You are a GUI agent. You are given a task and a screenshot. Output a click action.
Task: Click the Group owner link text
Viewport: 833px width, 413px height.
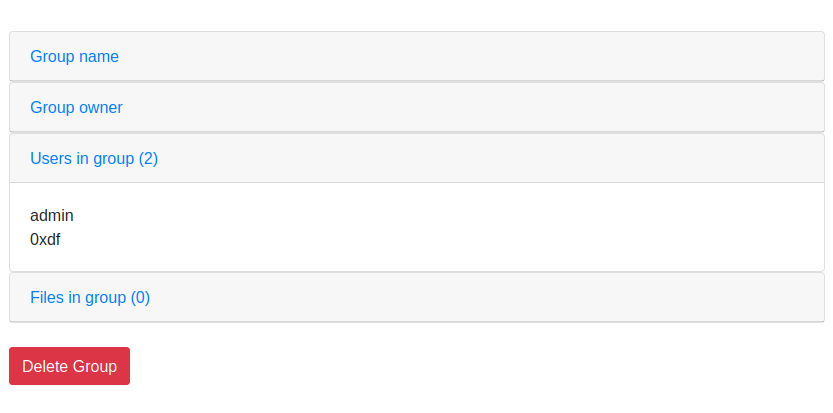[77, 107]
